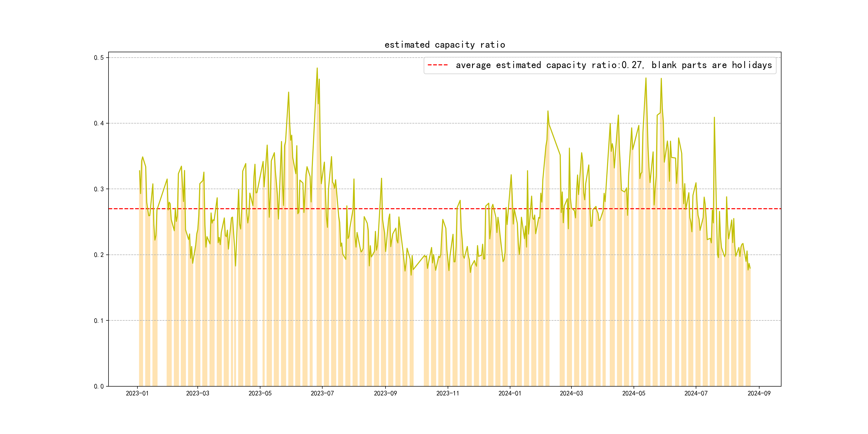868x434 pixels.
Task: Click the 0.5 y-axis tick label
Action: point(99,58)
